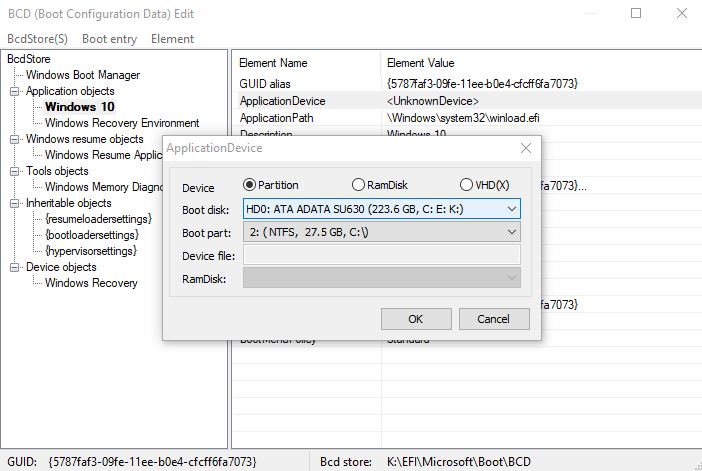Click OK in ApplicationDevice dialog
The image size is (702, 471).
[415, 319]
